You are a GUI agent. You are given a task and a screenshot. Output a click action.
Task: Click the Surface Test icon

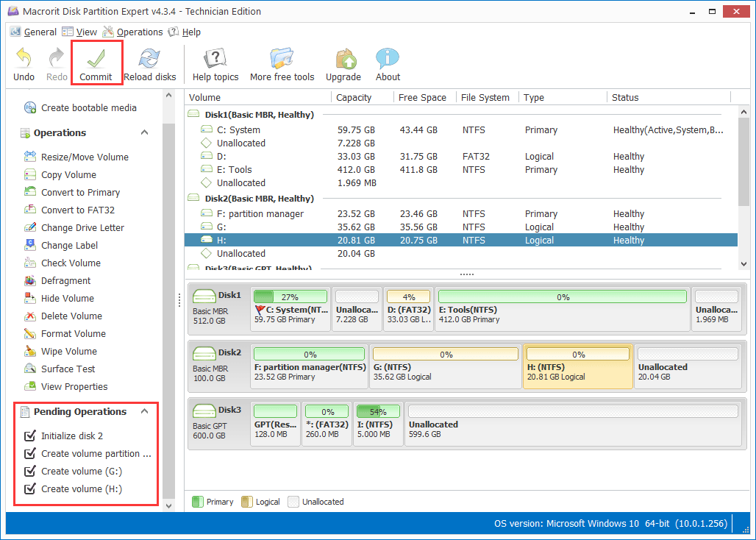point(30,369)
